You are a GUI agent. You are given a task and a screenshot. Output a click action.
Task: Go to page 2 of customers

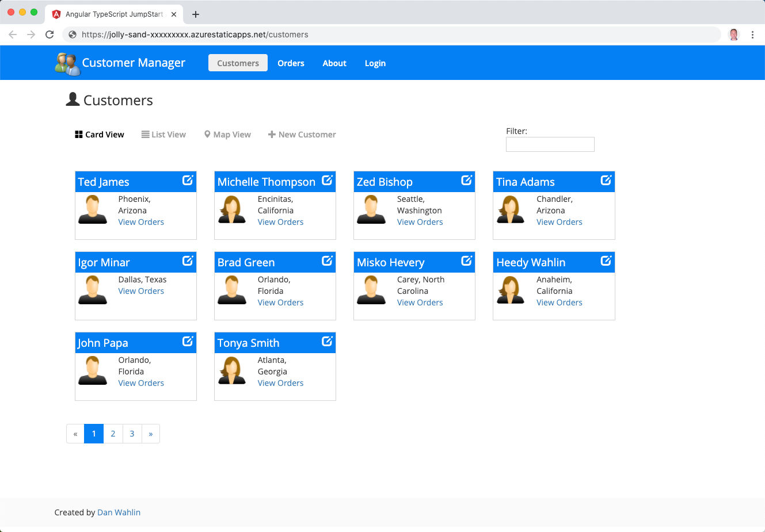click(x=113, y=434)
